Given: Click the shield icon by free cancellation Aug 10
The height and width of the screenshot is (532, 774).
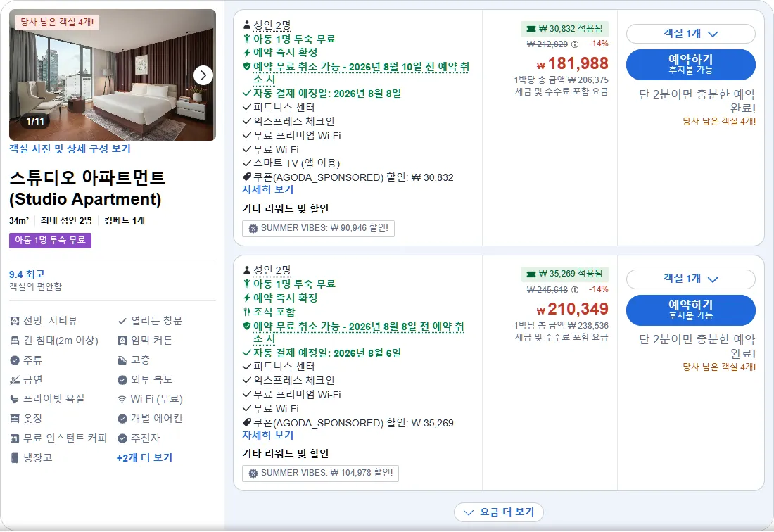Looking at the screenshot, I should pos(247,66).
